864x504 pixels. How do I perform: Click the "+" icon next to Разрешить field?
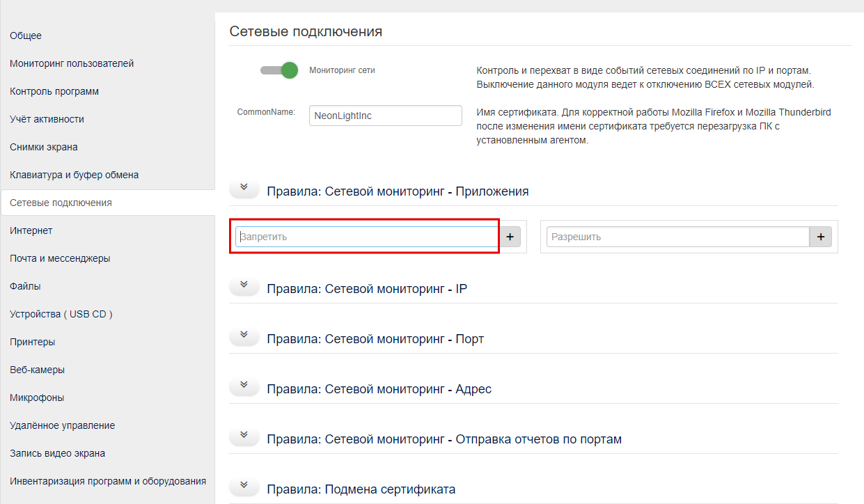[x=820, y=236]
